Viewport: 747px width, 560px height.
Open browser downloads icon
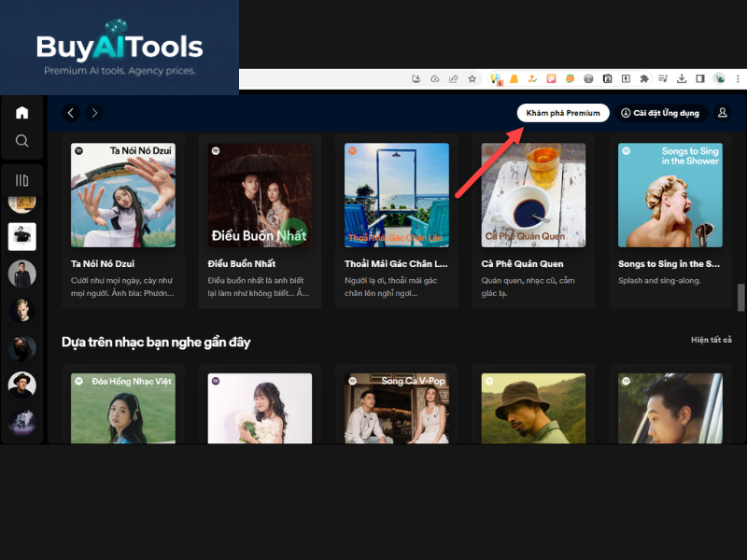(x=682, y=79)
